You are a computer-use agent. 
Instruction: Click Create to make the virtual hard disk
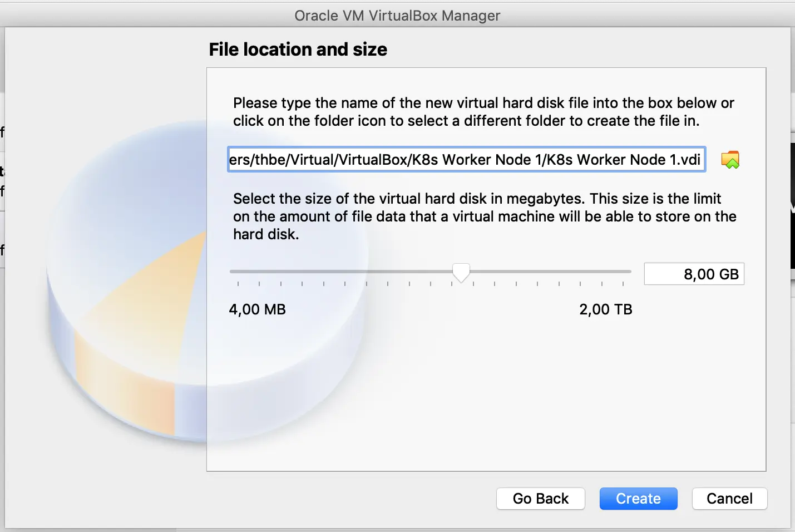638,499
